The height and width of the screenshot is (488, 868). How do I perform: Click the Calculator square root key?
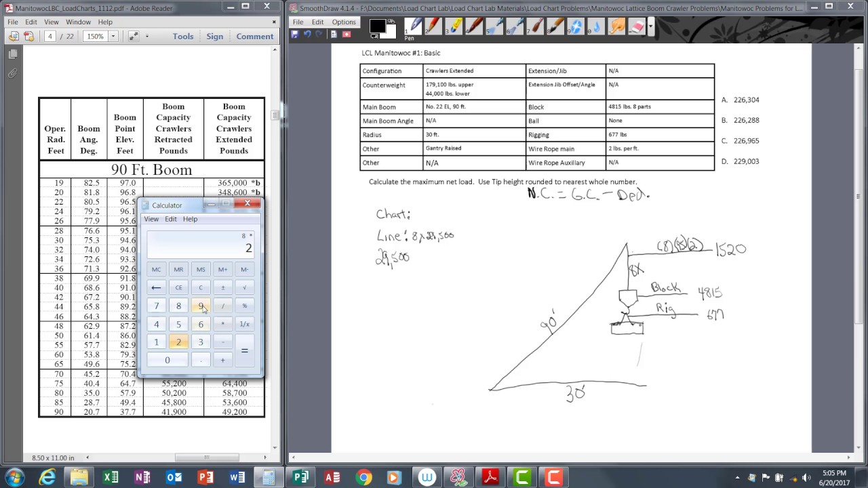point(244,287)
